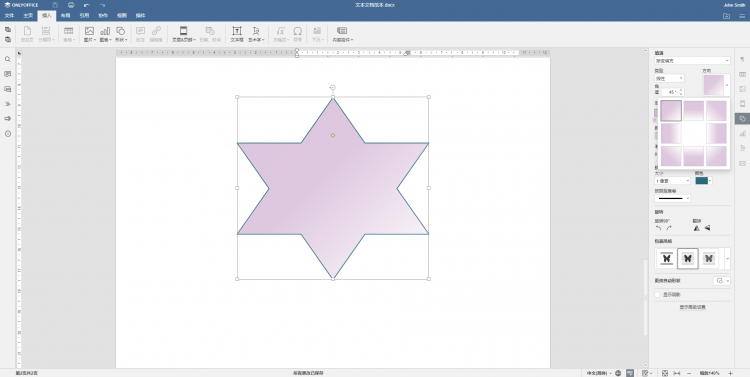750x377 pixels.
Task: Open image settings in right sidebar
Action: click(x=742, y=89)
